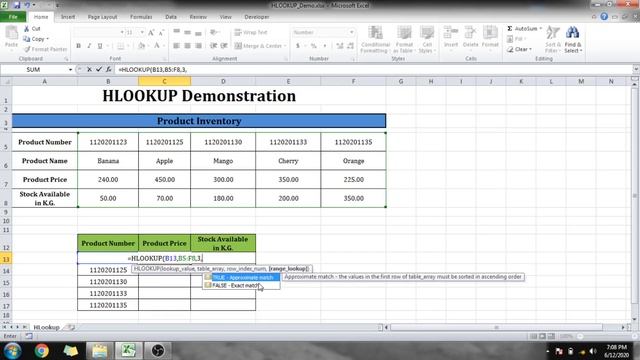Click the Save icon in Quick Access Toolbar
Image resolution: width=640 pixels, height=360 pixels.
pos(17,5)
